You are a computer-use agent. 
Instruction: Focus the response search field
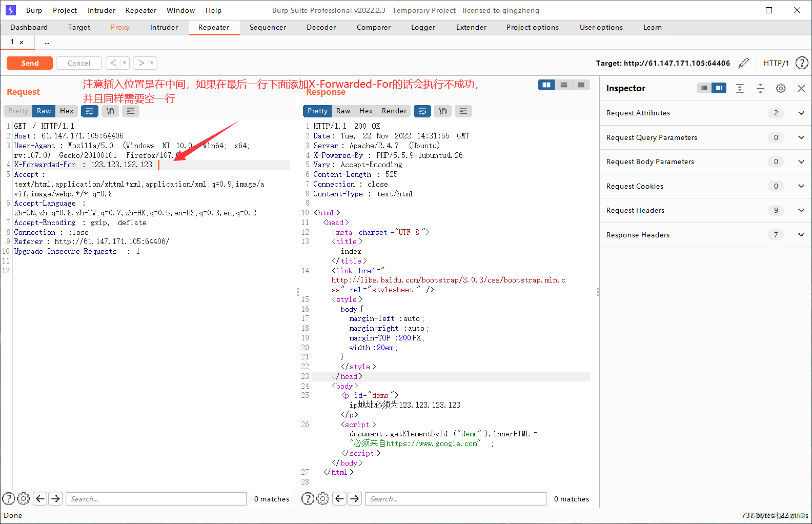[x=455, y=499]
